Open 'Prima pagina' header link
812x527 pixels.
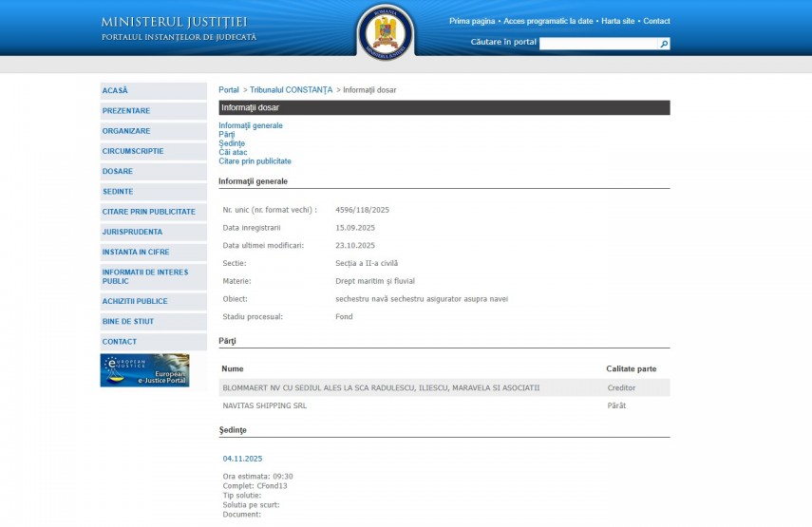[472, 21]
